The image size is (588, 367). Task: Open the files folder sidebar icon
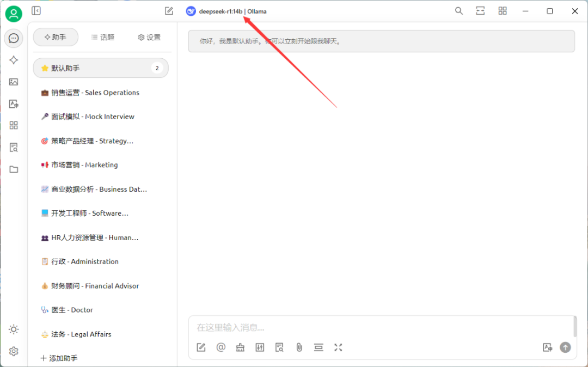click(14, 169)
